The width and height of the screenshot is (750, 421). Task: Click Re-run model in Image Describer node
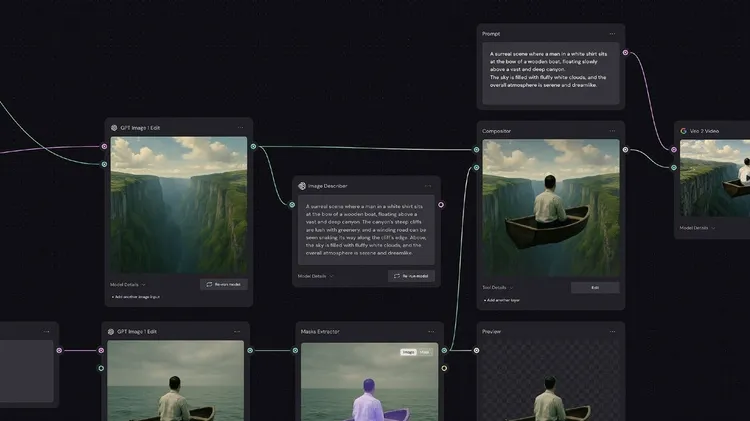point(411,276)
